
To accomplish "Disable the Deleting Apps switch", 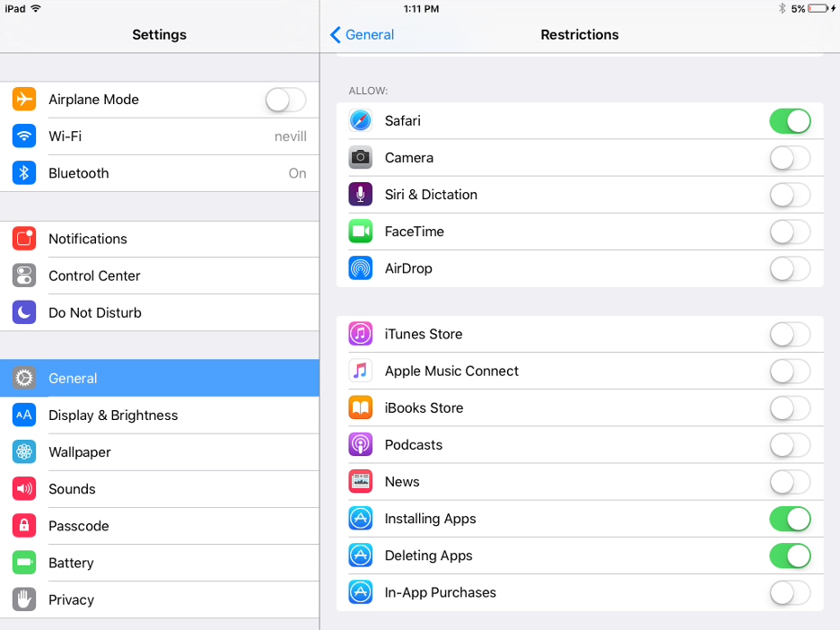I will click(x=790, y=556).
